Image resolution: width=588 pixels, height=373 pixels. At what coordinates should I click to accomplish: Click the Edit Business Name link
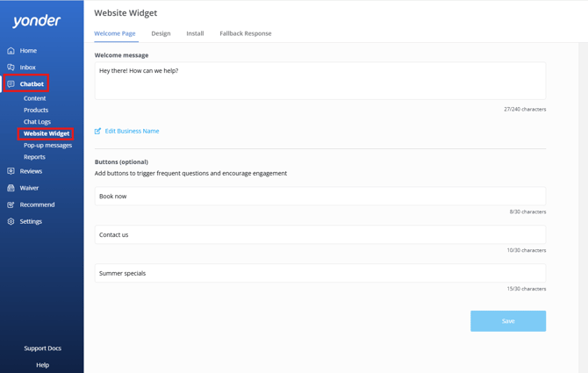[x=132, y=131]
